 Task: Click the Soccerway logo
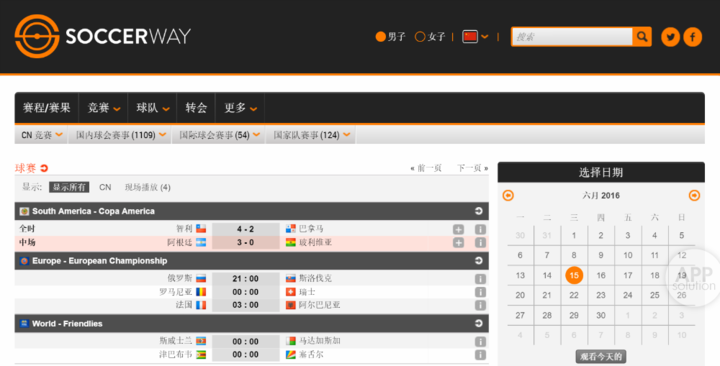pyautogui.click(x=102, y=36)
